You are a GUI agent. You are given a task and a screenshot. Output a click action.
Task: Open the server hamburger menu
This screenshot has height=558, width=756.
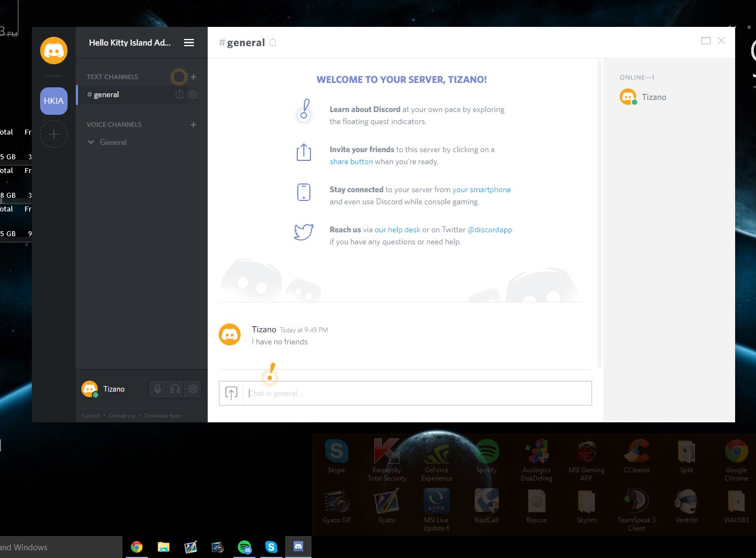(x=189, y=43)
